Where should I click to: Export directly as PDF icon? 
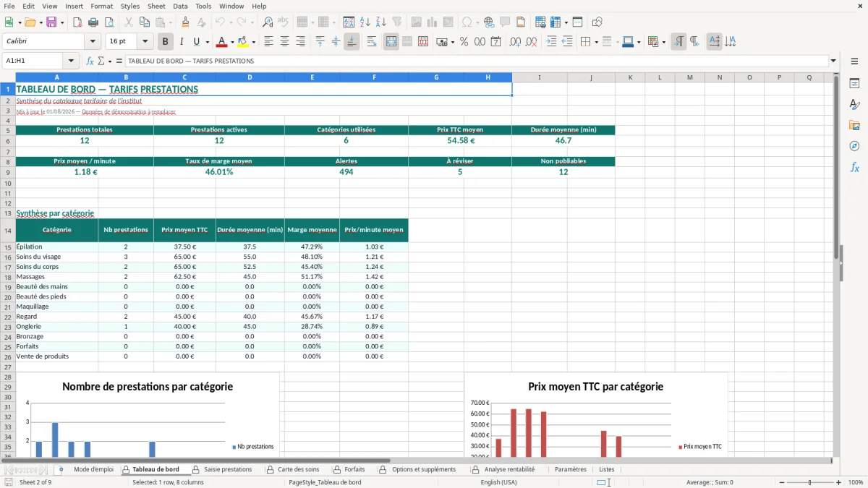click(x=77, y=22)
